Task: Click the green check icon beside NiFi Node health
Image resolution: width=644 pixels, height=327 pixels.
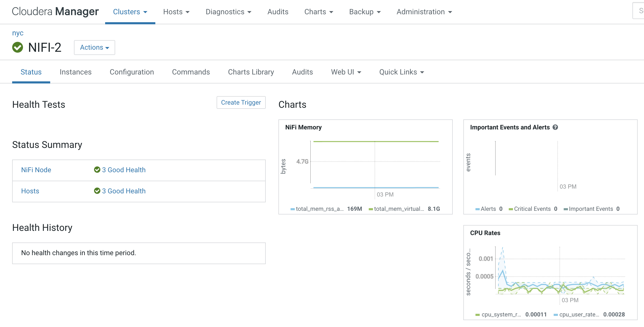Action: pyautogui.click(x=97, y=170)
